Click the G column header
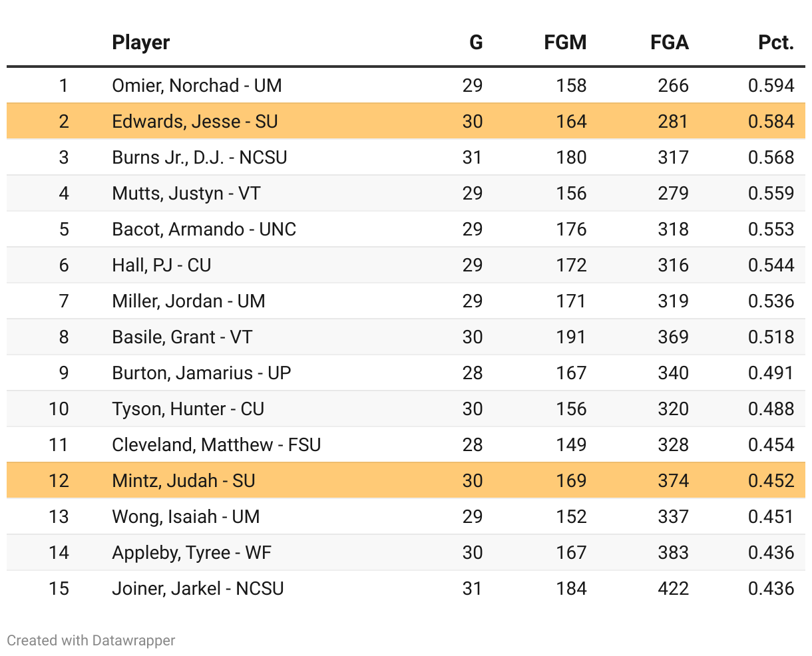 (x=475, y=43)
